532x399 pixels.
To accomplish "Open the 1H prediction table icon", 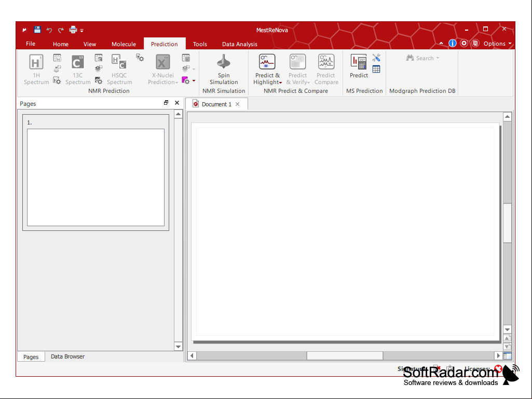I will coord(57,58).
